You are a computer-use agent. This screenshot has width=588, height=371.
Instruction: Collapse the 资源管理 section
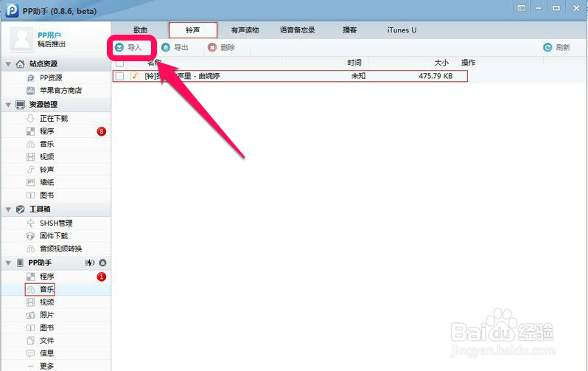pos(8,105)
